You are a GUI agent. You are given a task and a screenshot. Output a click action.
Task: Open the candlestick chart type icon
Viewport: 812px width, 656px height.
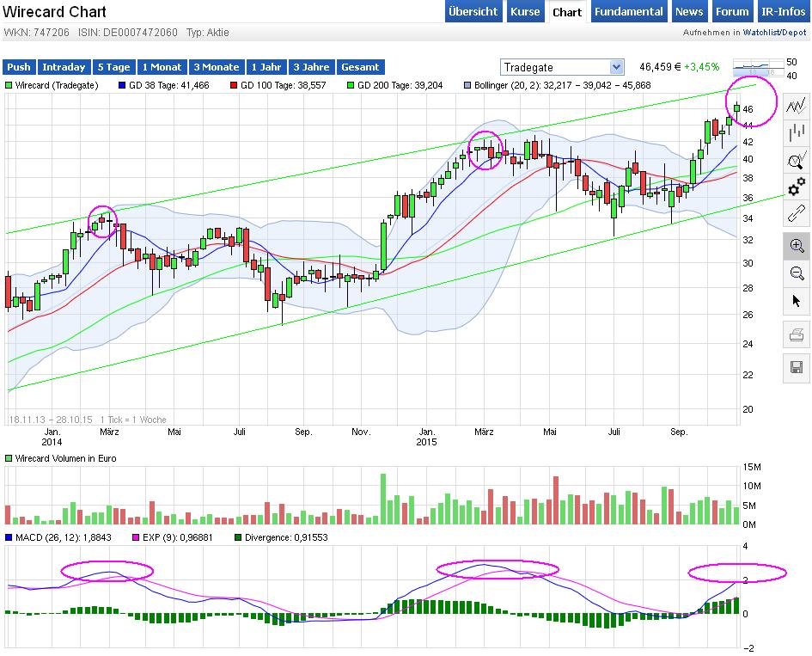click(797, 132)
